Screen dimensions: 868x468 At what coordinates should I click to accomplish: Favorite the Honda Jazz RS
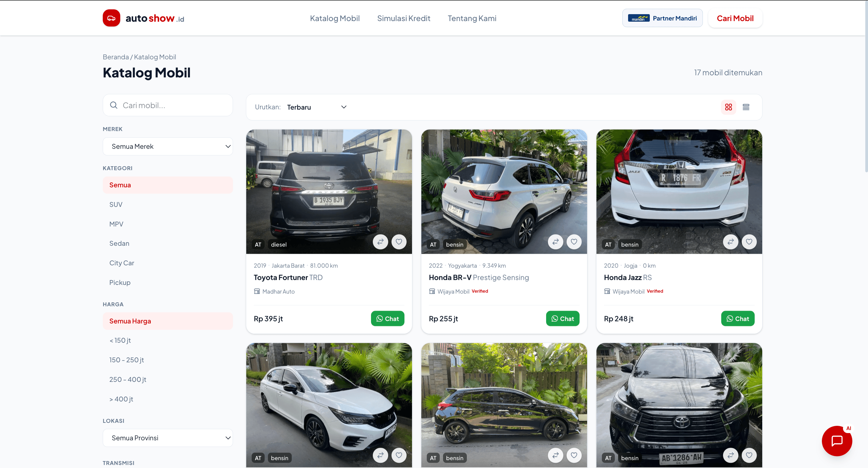(749, 242)
